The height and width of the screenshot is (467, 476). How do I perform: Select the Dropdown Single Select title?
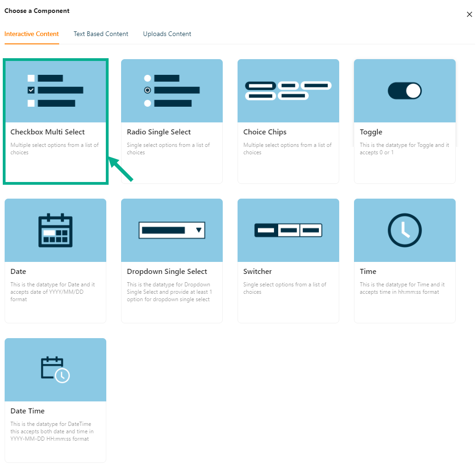pyautogui.click(x=167, y=272)
